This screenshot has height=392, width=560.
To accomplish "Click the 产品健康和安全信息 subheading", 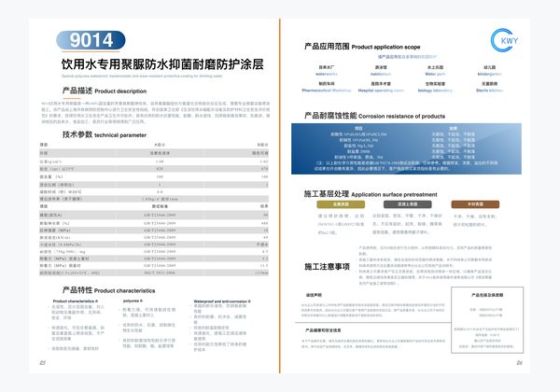I will [x=323, y=330].
